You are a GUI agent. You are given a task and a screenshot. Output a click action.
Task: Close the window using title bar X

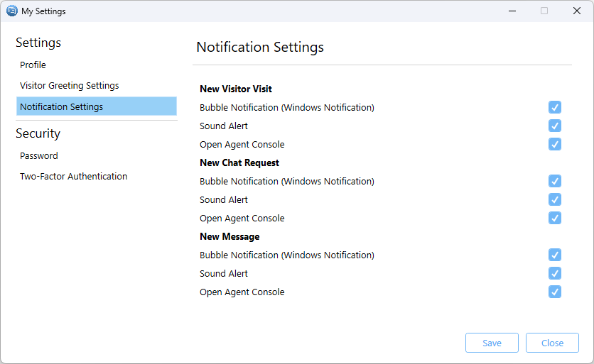[576, 11]
